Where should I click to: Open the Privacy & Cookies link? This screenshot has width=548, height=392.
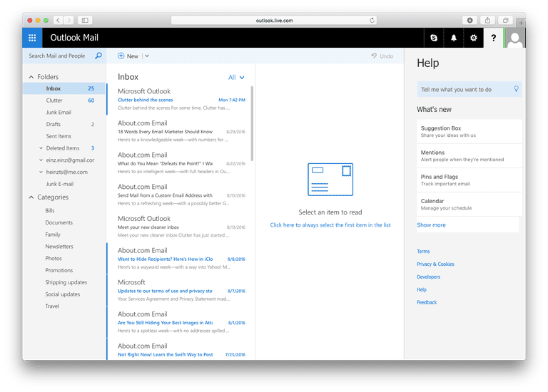tap(435, 264)
